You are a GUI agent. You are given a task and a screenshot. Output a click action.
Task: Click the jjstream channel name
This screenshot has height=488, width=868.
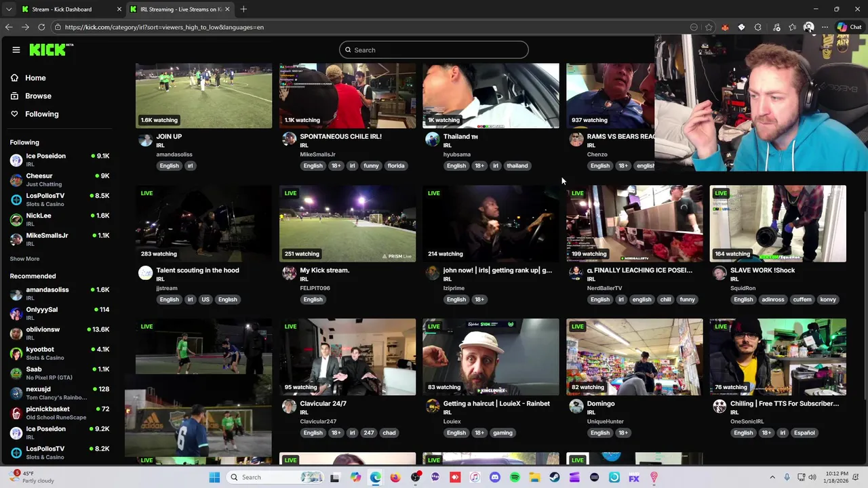(167, 288)
